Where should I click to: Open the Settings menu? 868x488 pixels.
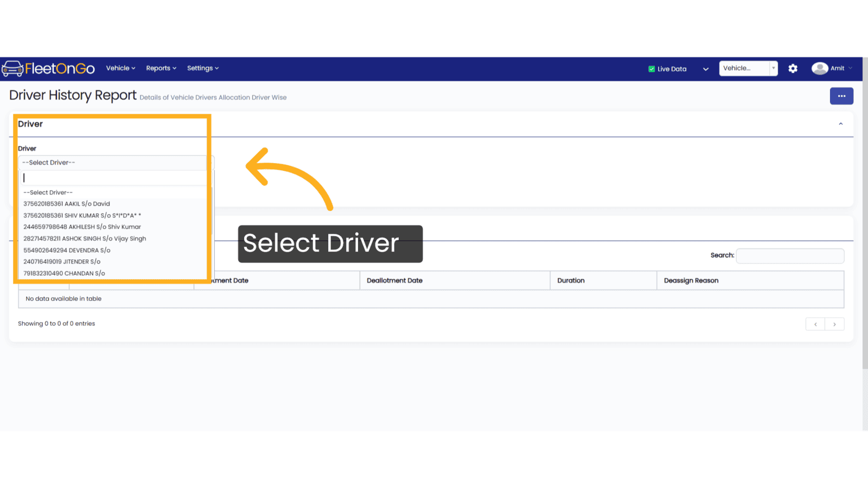[203, 68]
